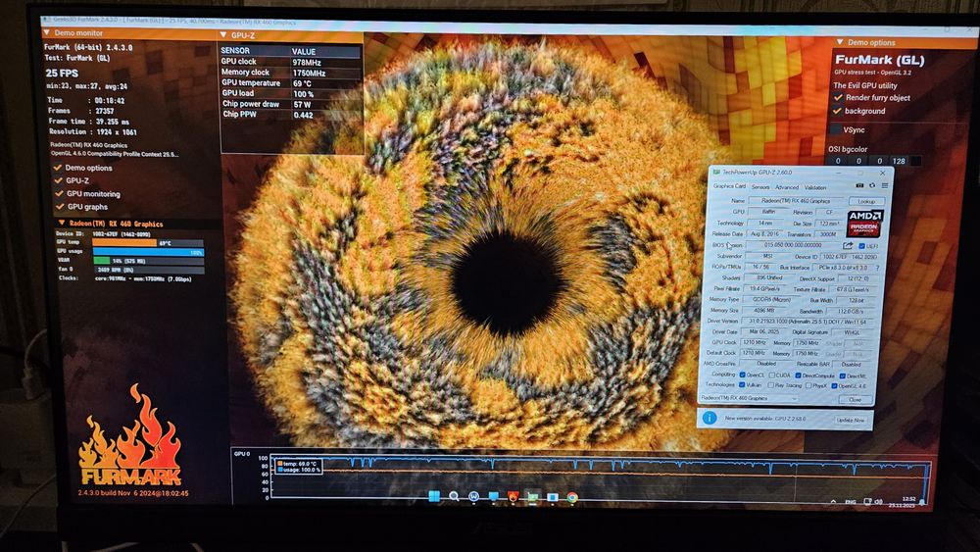Open the Windows Start menu

point(434,496)
